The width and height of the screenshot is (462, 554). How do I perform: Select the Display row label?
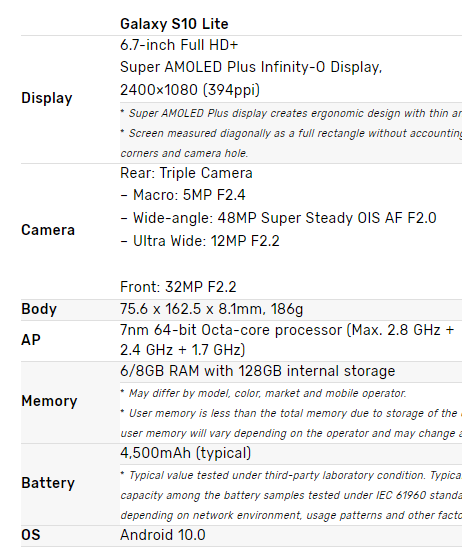pos(47,98)
